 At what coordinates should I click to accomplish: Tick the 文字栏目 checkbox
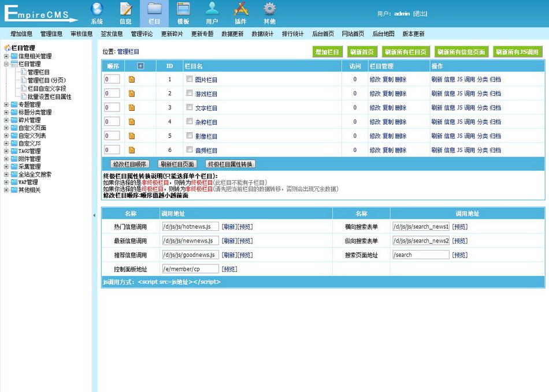point(190,107)
